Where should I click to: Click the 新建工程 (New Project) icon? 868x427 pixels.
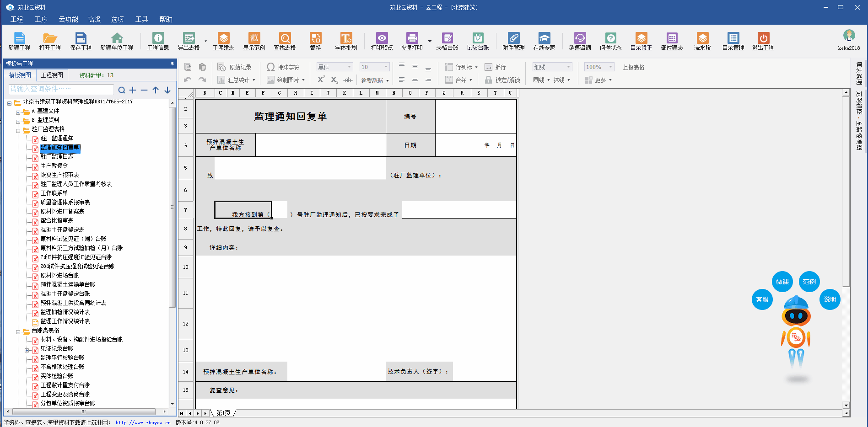pyautogui.click(x=19, y=41)
